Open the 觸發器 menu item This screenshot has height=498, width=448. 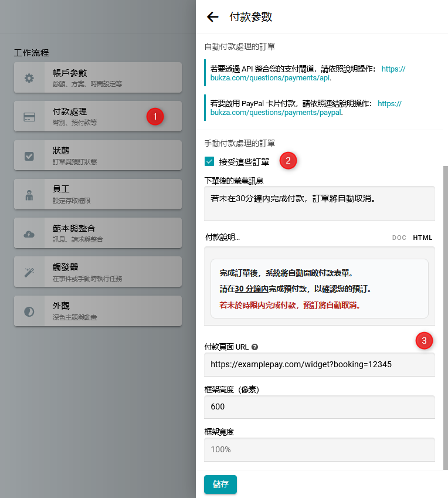pos(97,272)
